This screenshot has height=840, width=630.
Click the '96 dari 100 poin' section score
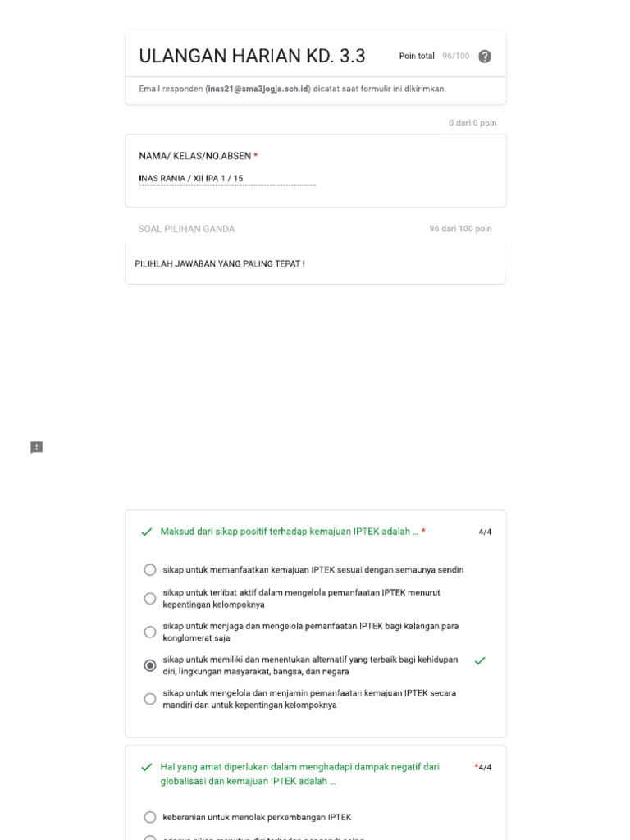coord(460,229)
